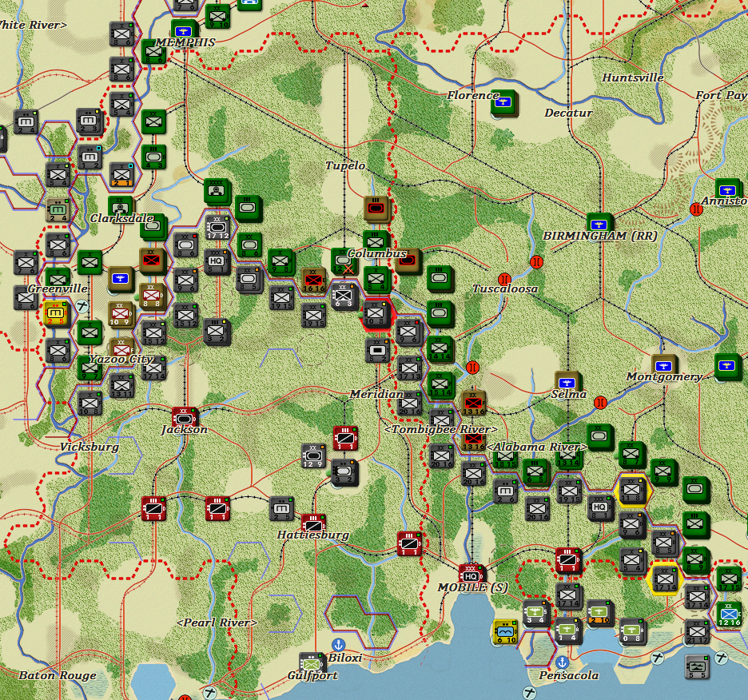748x700 pixels.
Task: Click the MEMPHIS city label
Action: click(185, 42)
